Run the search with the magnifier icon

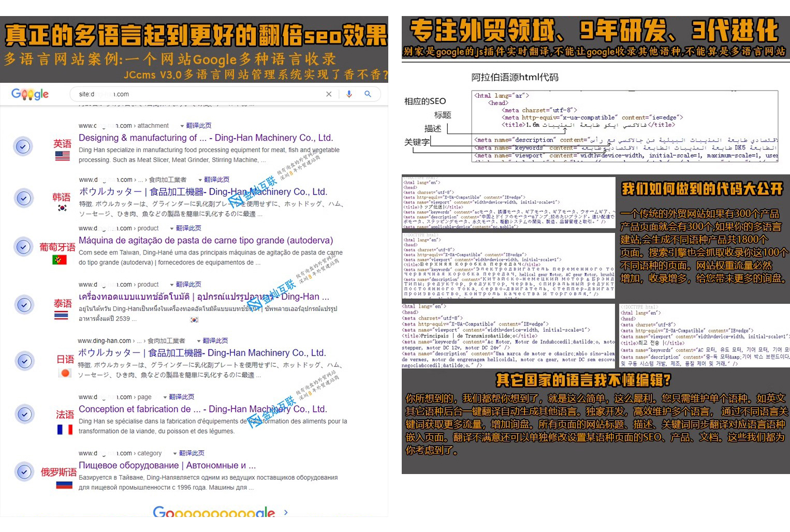pyautogui.click(x=368, y=94)
